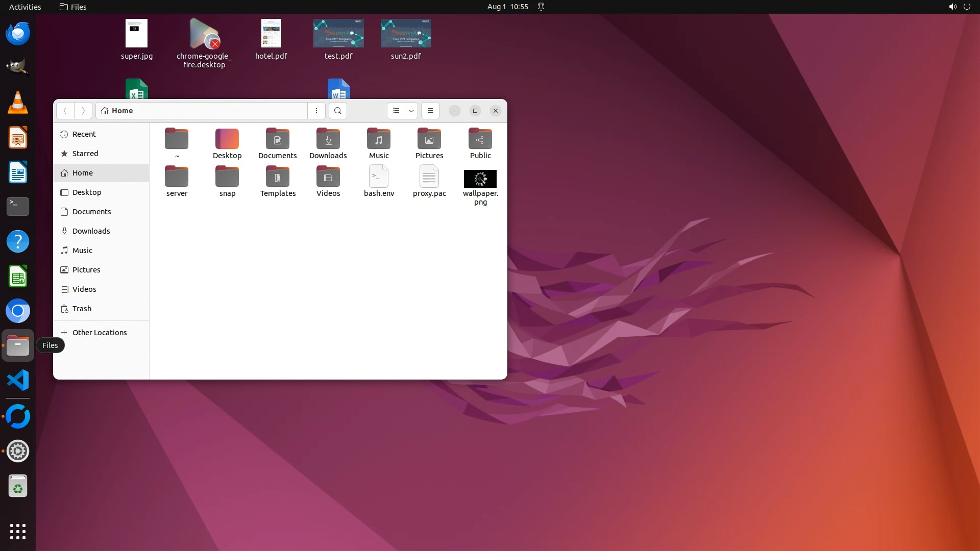The height and width of the screenshot is (551, 980).
Task: Launch Visual Studio Code from the dock
Action: tap(18, 381)
